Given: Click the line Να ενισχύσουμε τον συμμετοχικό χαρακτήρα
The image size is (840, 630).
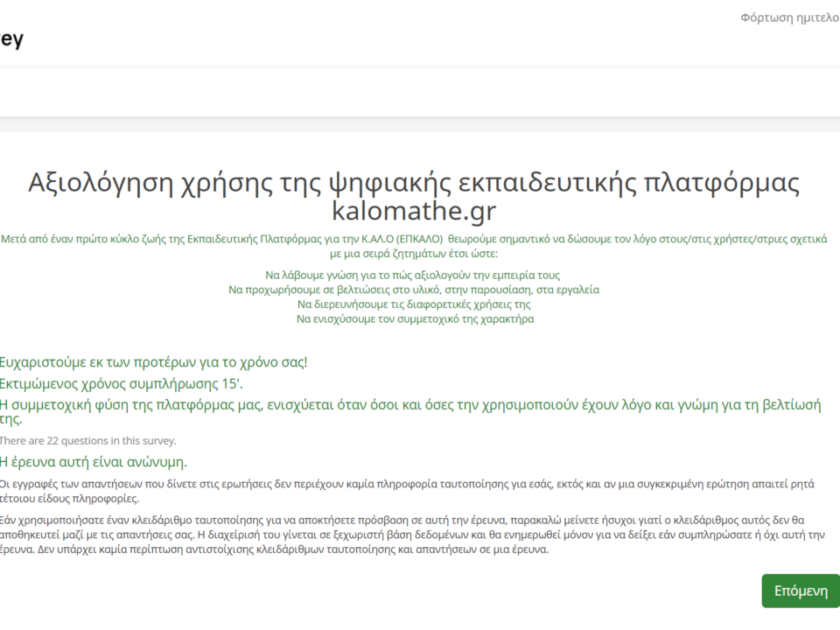Looking at the screenshot, I should click(413, 319).
